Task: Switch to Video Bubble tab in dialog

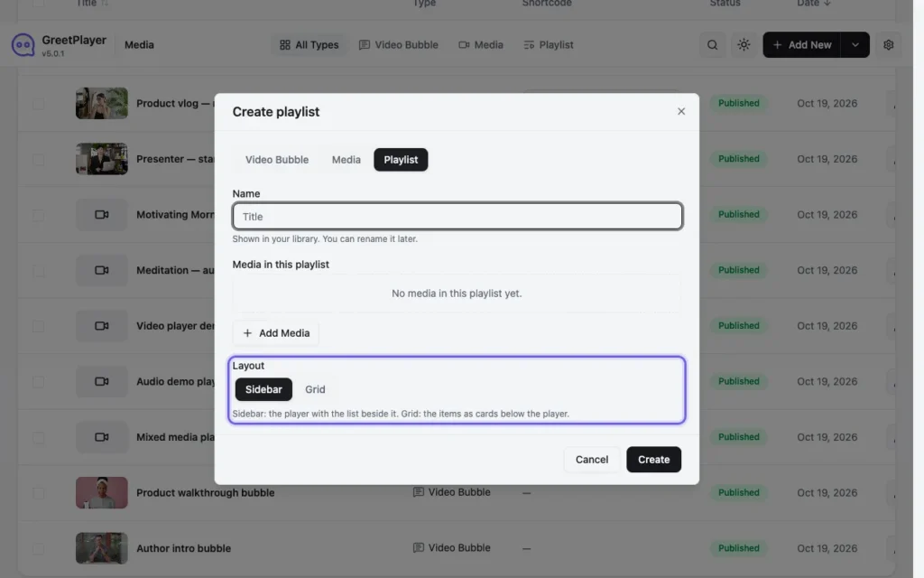Action: click(276, 160)
